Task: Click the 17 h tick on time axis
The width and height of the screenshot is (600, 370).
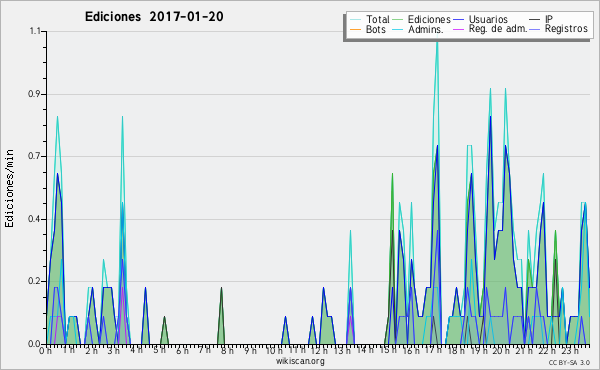Action: coord(433,350)
